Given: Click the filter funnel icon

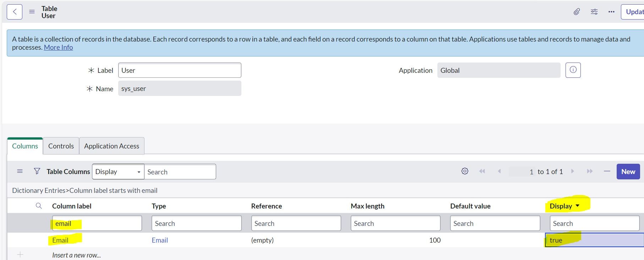Looking at the screenshot, I should point(37,171).
